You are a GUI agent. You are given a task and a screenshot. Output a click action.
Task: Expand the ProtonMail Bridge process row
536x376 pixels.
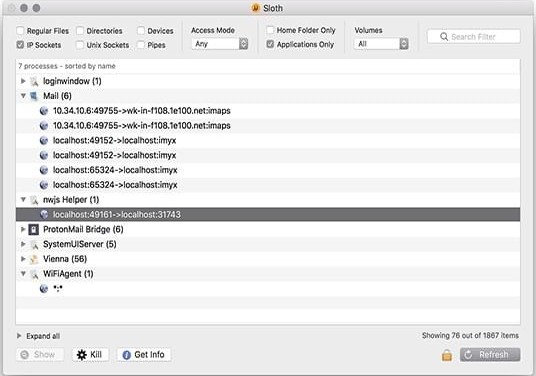click(x=23, y=229)
